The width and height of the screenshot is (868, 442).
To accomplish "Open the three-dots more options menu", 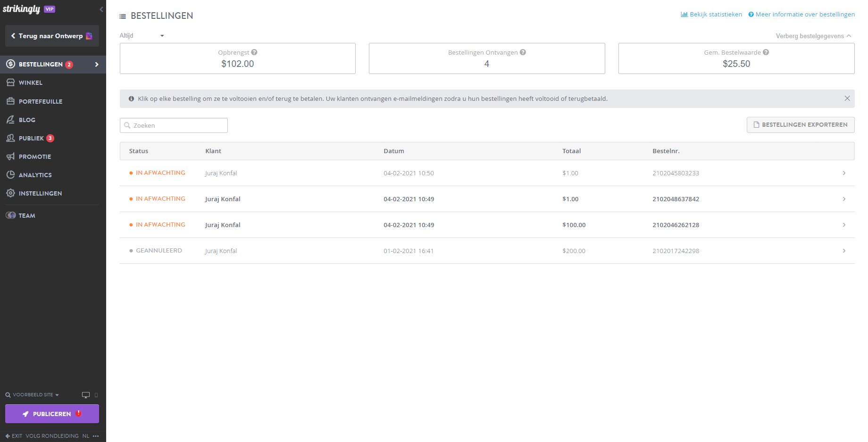I will click(96, 436).
